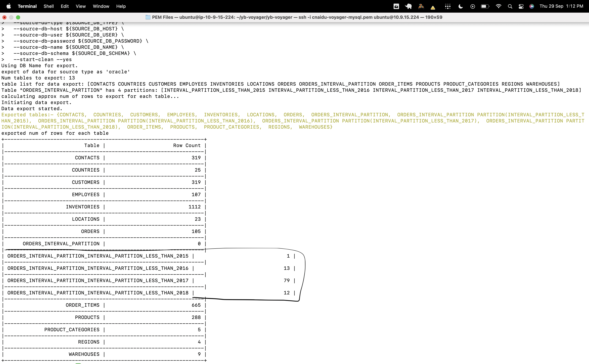Open the Wi-Fi menu

(498, 6)
